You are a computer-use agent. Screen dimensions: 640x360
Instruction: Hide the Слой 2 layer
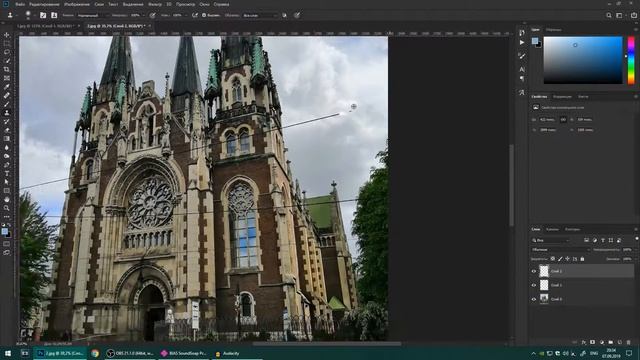533,271
